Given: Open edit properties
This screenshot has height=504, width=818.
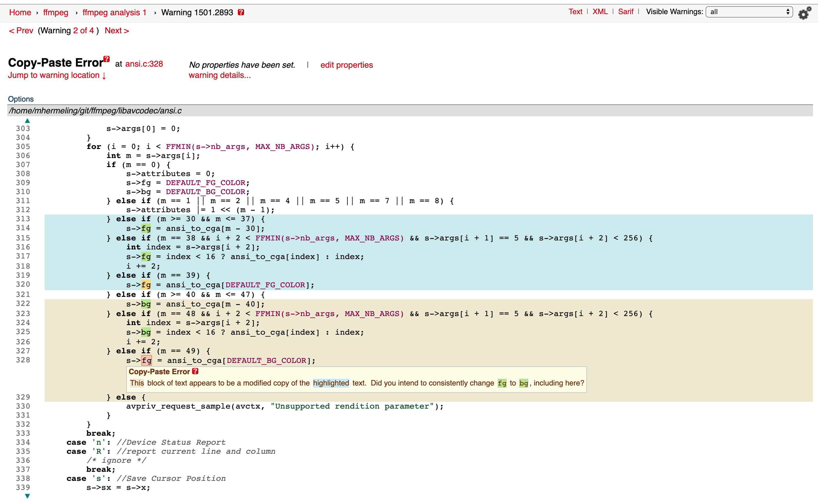Looking at the screenshot, I should [347, 65].
